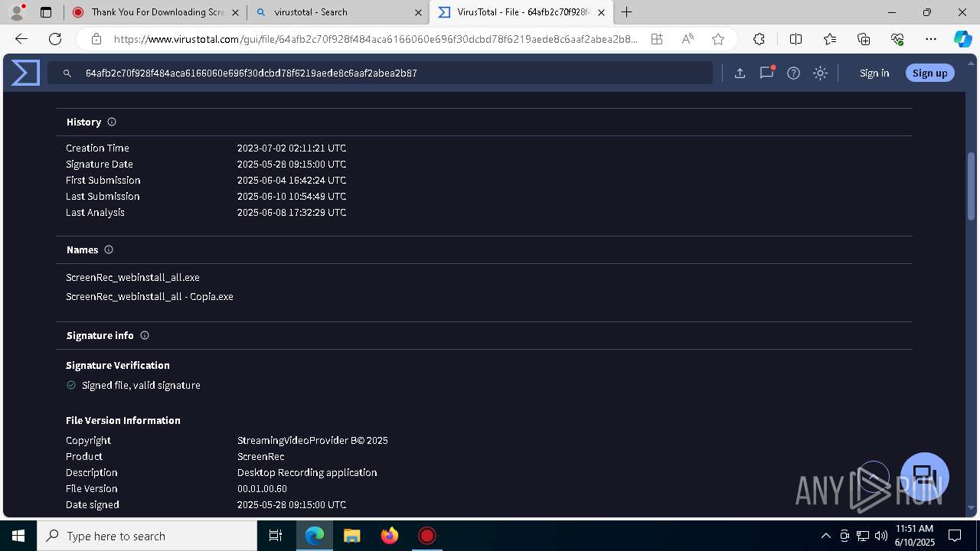The width and height of the screenshot is (980, 551).
Task: Click the Copyright value StreamingVideoProvider
Action: pyautogui.click(x=312, y=440)
